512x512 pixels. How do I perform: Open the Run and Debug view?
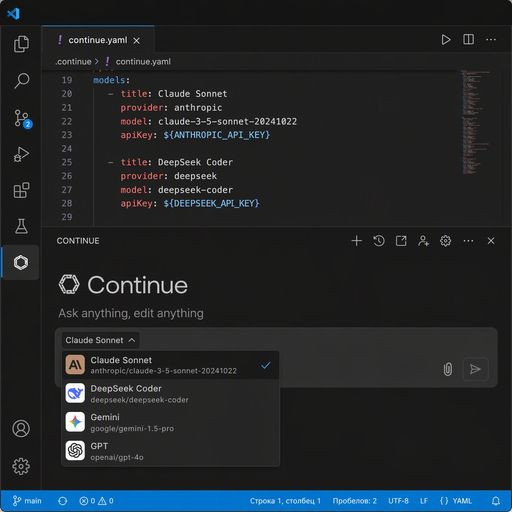(21, 154)
